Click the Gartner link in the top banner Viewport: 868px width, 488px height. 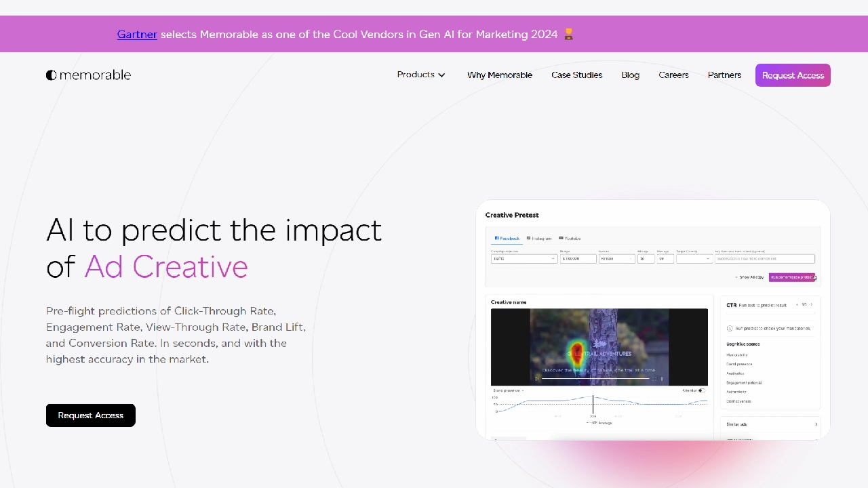(137, 34)
